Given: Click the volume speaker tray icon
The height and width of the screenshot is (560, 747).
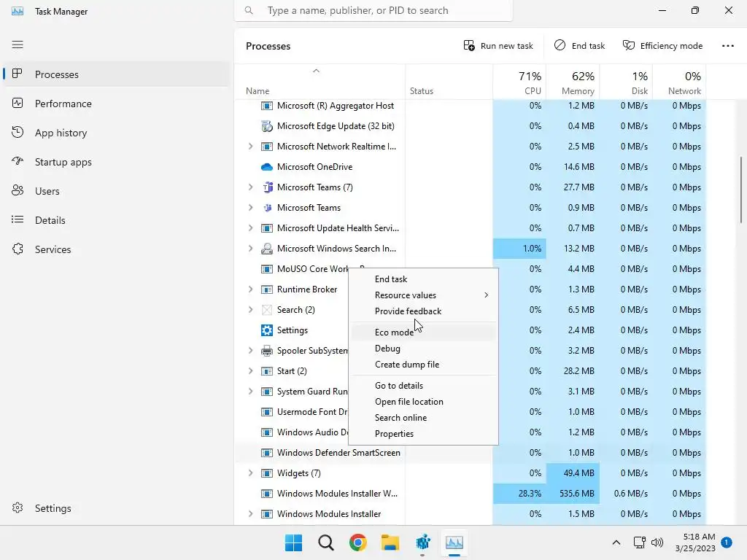Looking at the screenshot, I should tap(657, 542).
